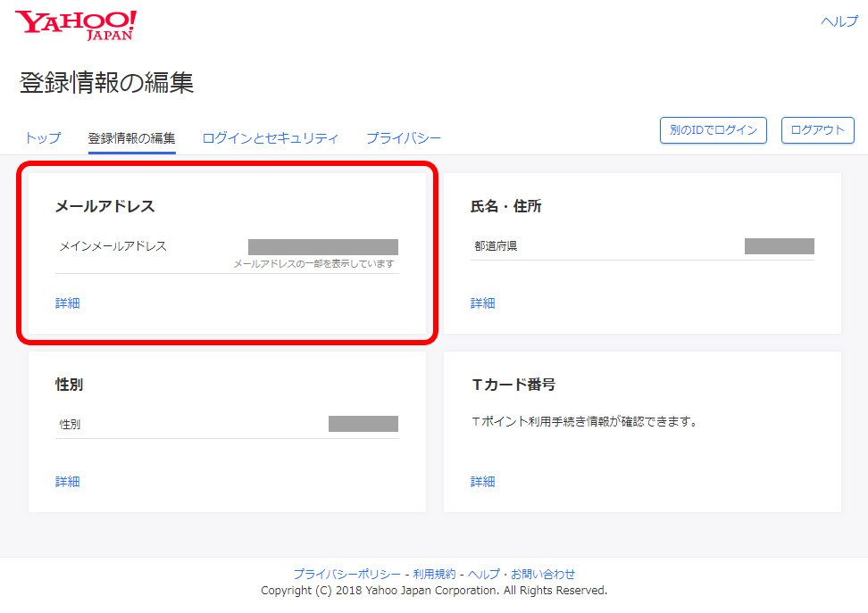
Task: Open 詳細 under 氏名・住所 card
Action: click(483, 303)
